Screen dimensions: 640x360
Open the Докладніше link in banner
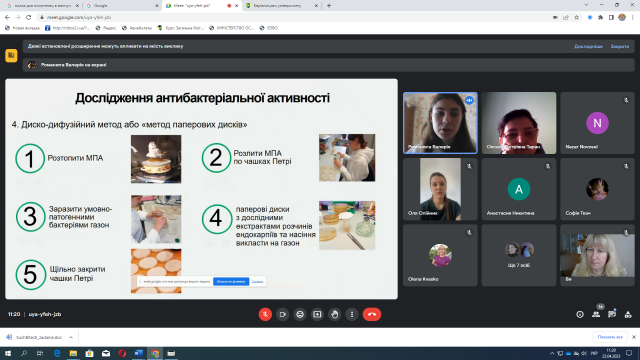click(588, 47)
